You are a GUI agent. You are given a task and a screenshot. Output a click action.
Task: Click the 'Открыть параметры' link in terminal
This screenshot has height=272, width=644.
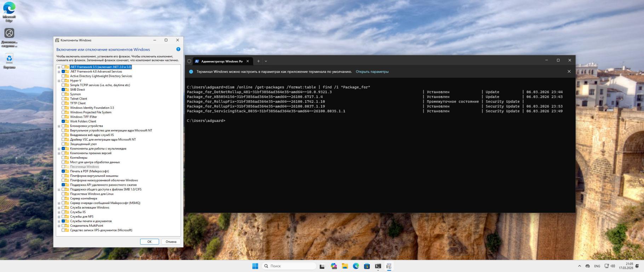[x=372, y=72]
